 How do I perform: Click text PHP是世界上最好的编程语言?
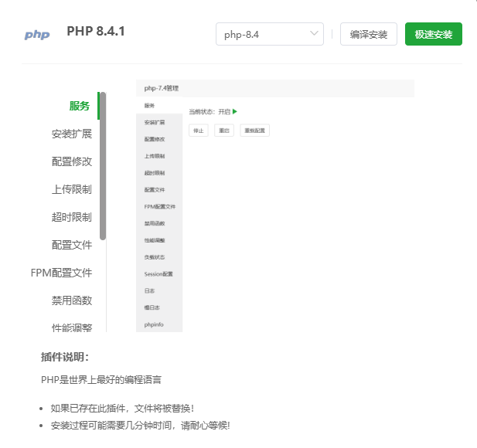tap(101, 379)
